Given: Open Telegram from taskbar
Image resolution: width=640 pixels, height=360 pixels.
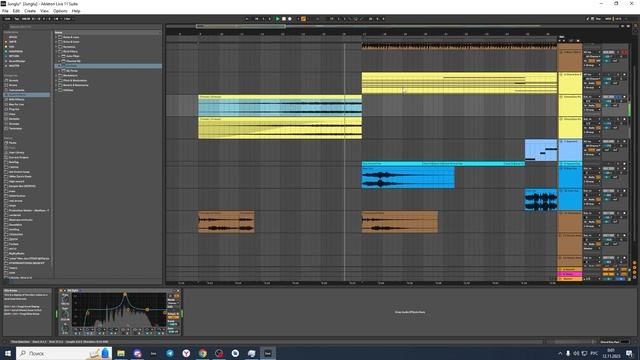Looking at the screenshot, I should (x=170, y=353).
